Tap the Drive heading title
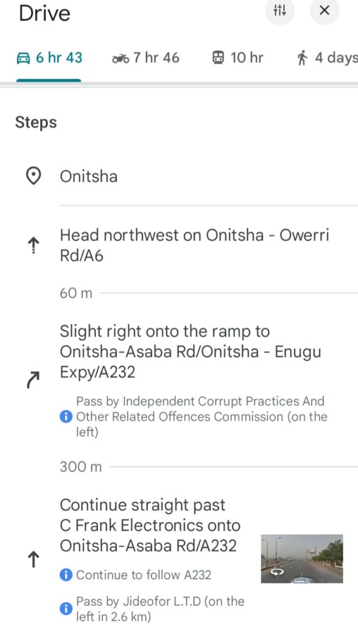The height and width of the screenshot is (644, 358). pyautogui.click(x=45, y=13)
